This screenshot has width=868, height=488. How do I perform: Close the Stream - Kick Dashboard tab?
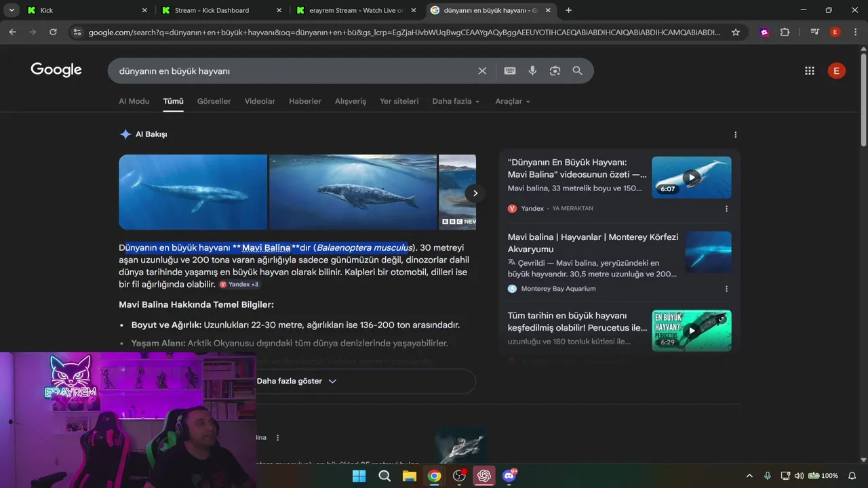coord(279,10)
